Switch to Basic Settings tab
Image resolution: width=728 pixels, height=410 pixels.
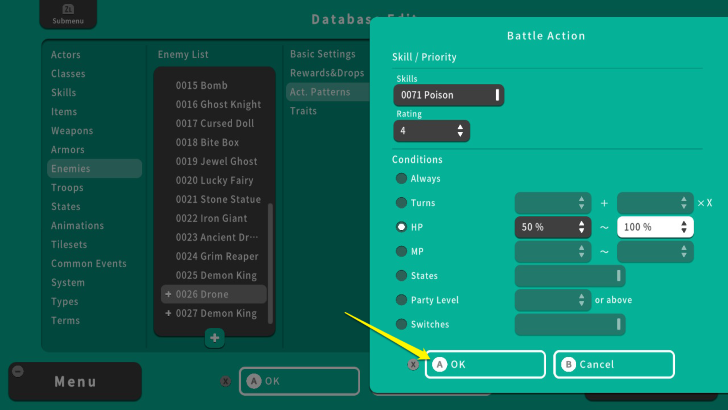tap(323, 54)
